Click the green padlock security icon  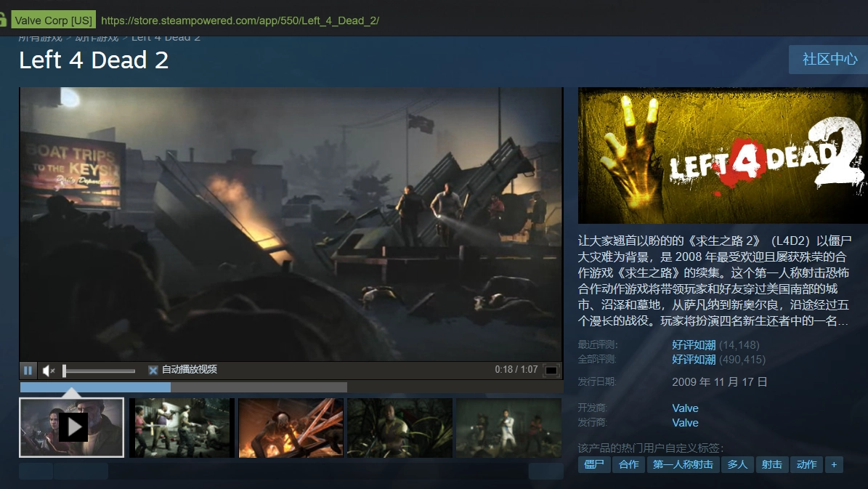tap(4, 20)
